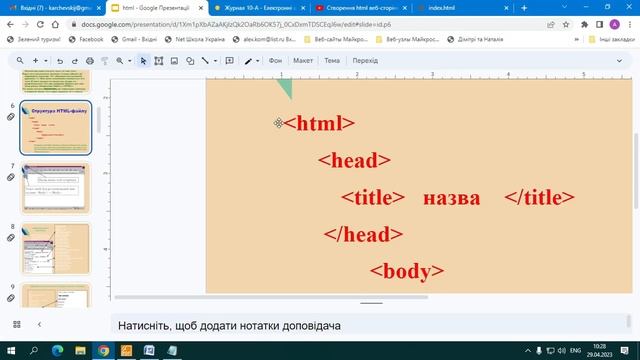Screen dimensions: 640x360
Task: Open Microsoft Edge from the taskbar
Action: pos(58,351)
